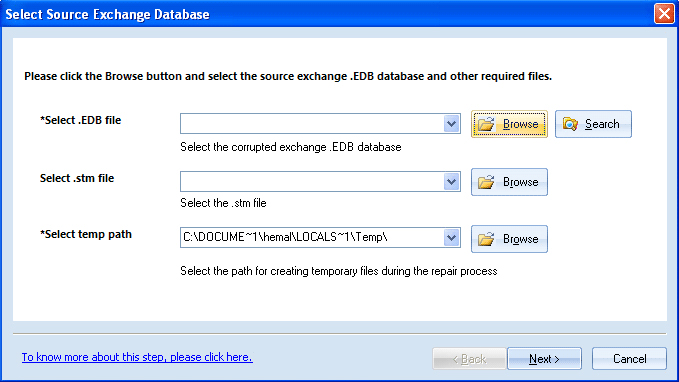The image size is (679, 382).
Task: Open the 'To know more about this step' link
Action: [137, 357]
